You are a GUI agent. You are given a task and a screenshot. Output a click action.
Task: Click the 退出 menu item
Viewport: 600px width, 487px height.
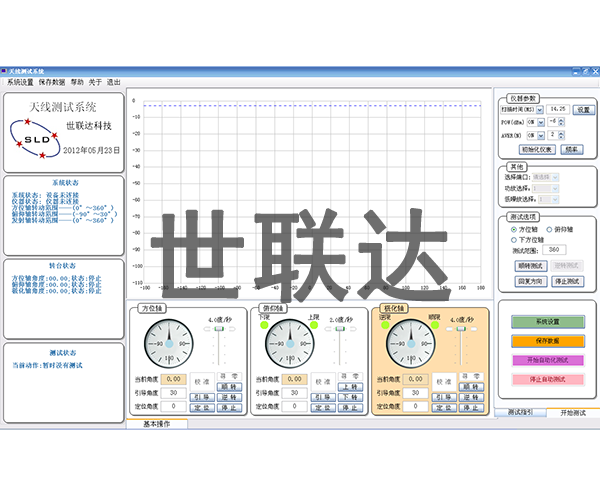pyautogui.click(x=114, y=82)
